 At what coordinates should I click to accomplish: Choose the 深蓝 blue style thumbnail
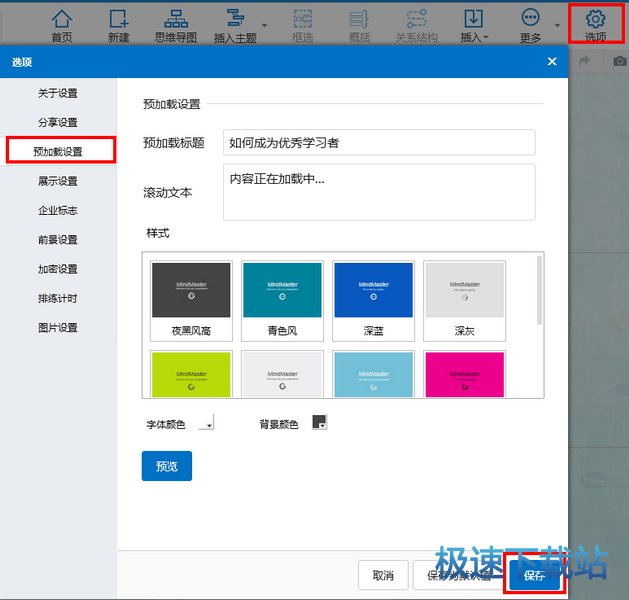click(373, 301)
